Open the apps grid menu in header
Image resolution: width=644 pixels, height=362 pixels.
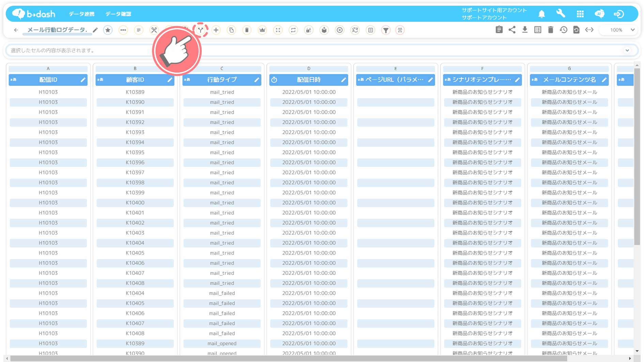[x=580, y=14]
